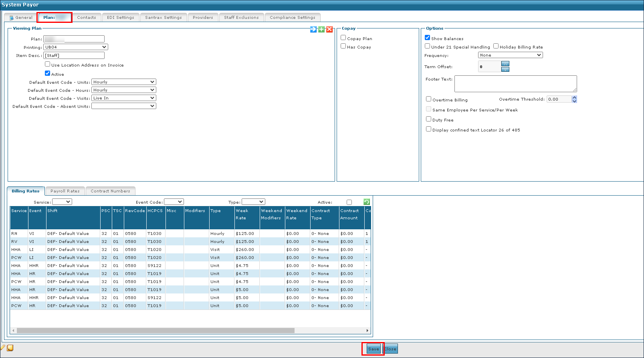Click the Close button
This screenshot has width=644, height=358.
click(390, 349)
